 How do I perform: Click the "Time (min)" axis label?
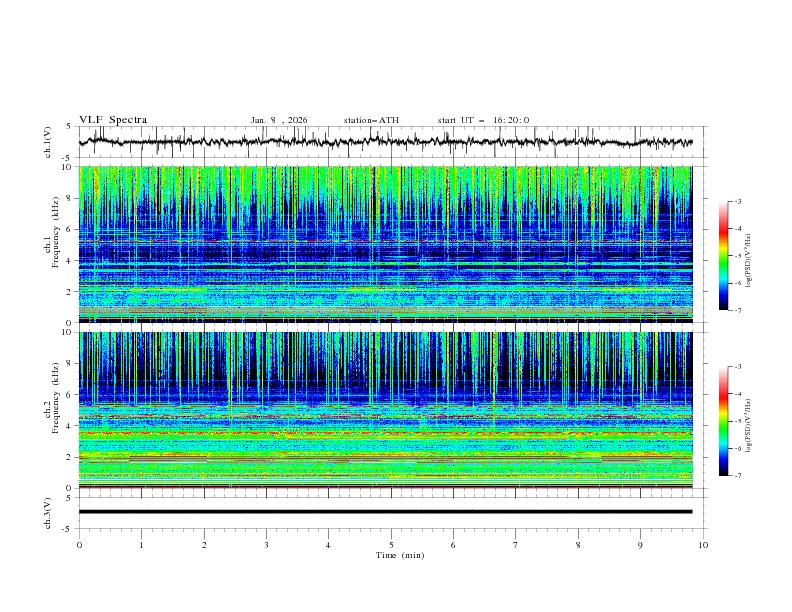coord(400,555)
